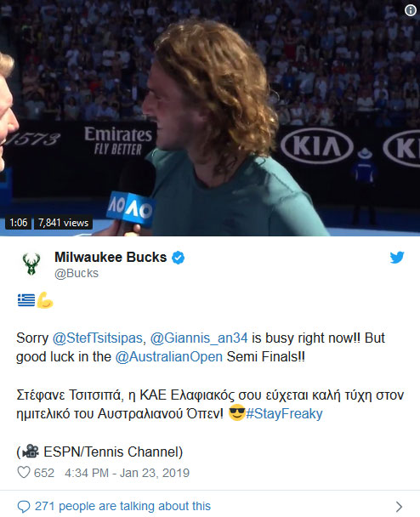Open the #StayFreaky hashtag

[x=284, y=413]
